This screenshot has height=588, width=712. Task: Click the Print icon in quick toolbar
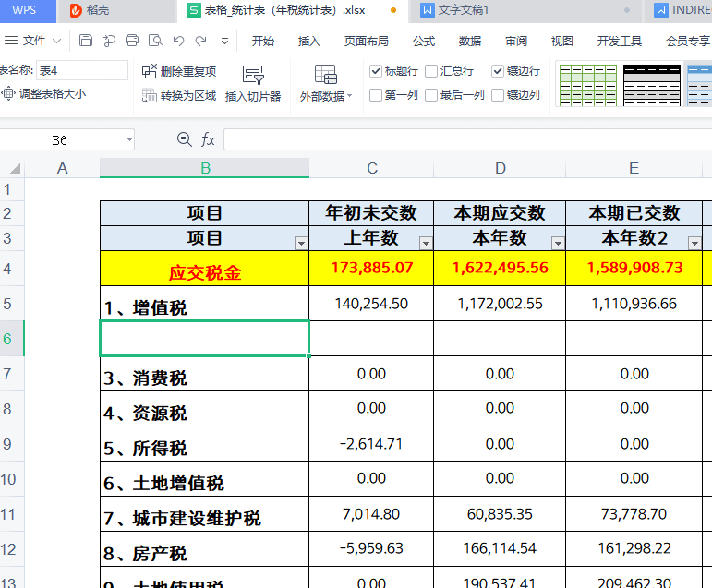(132, 41)
